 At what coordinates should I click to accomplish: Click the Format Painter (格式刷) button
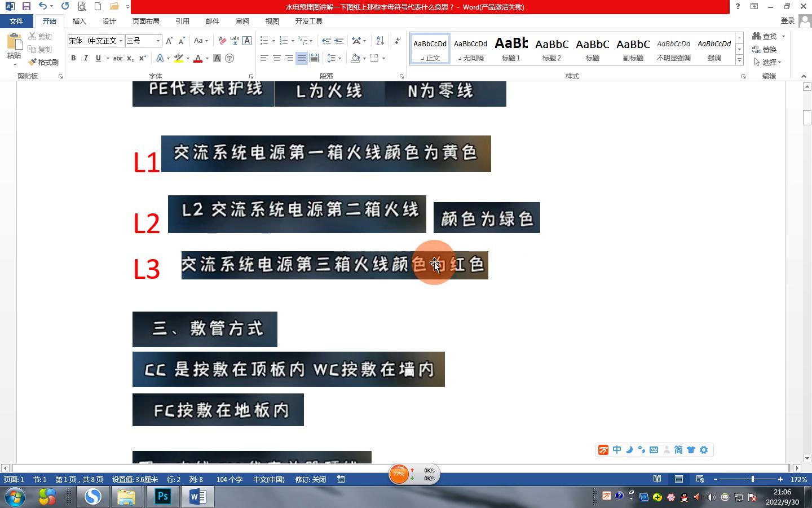[44, 62]
